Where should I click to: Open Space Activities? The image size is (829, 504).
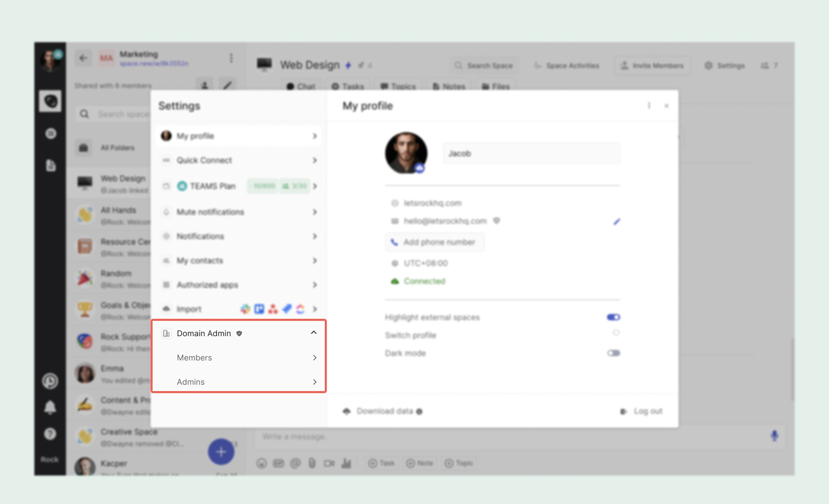coord(567,65)
